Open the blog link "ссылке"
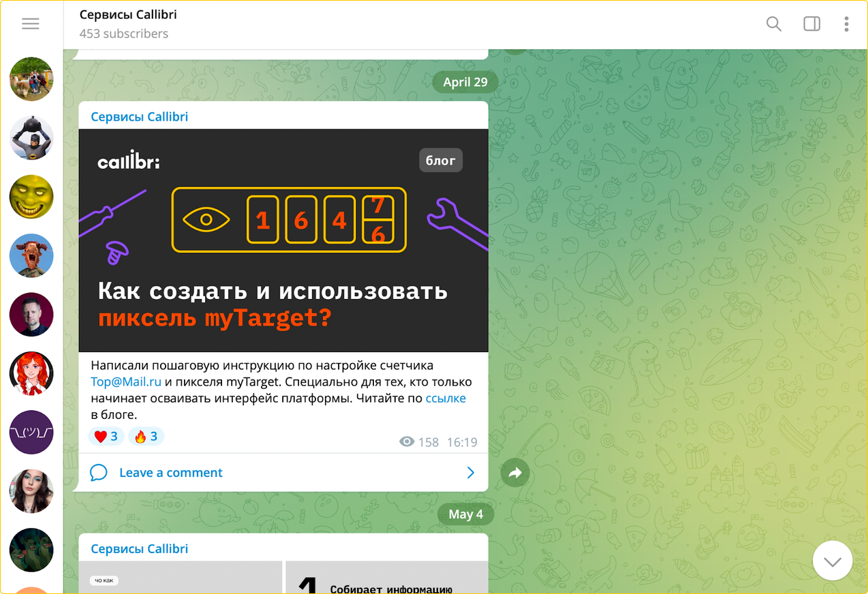Screen dimensions: 868x594 446,398
